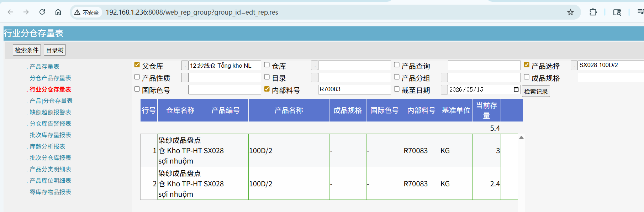Open the browser extensions menu

pyautogui.click(x=593, y=12)
